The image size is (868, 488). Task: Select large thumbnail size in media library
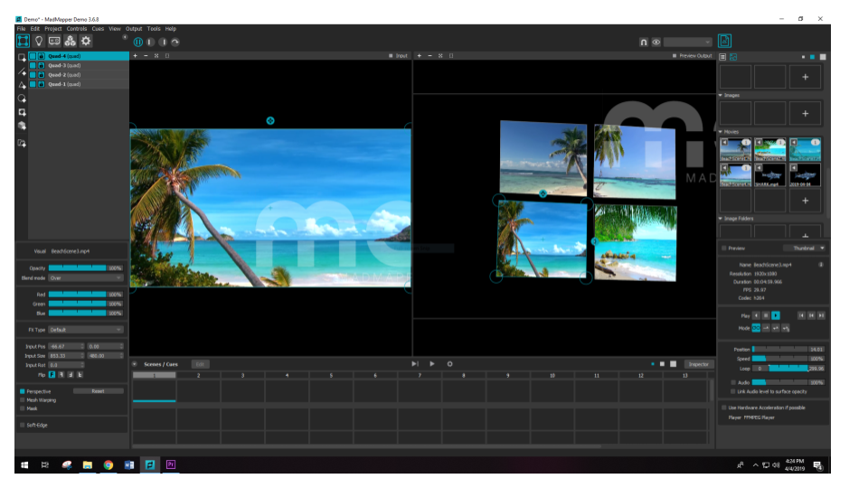[823, 57]
